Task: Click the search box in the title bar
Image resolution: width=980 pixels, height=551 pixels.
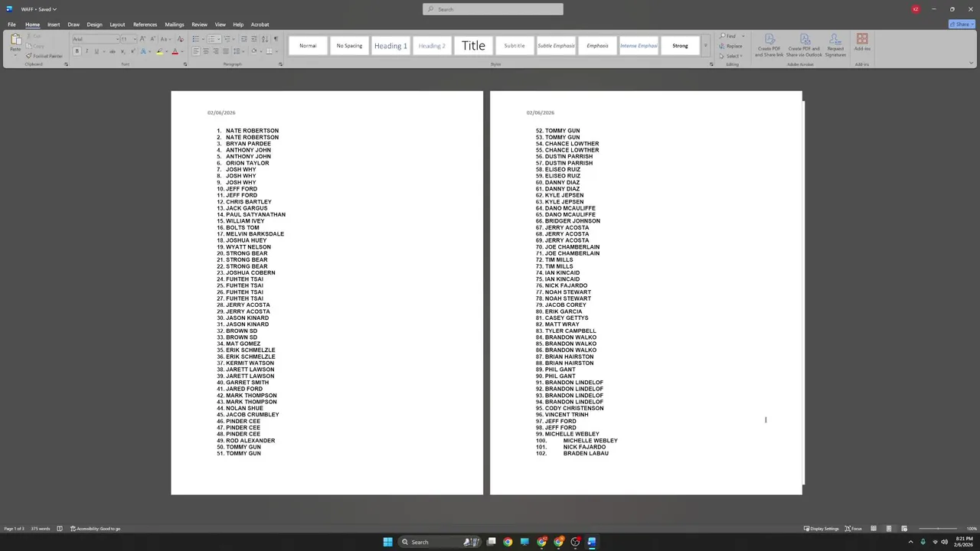Action: point(492,9)
